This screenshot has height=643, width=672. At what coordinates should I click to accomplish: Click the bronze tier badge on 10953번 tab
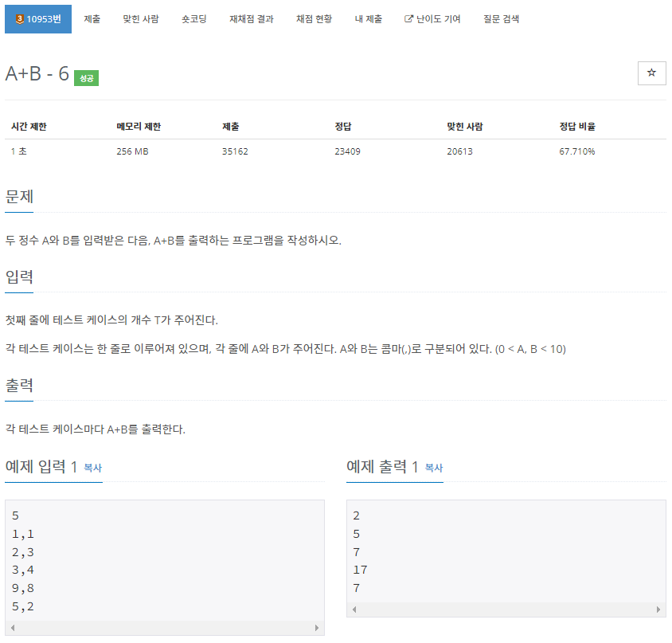point(19,19)
